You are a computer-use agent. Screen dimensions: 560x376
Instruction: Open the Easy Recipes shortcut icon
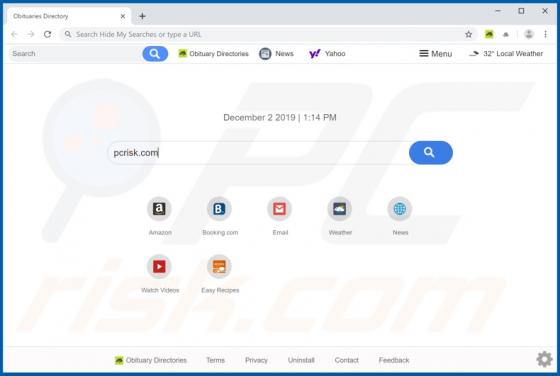pyautogui.click(x=219, y=266)
